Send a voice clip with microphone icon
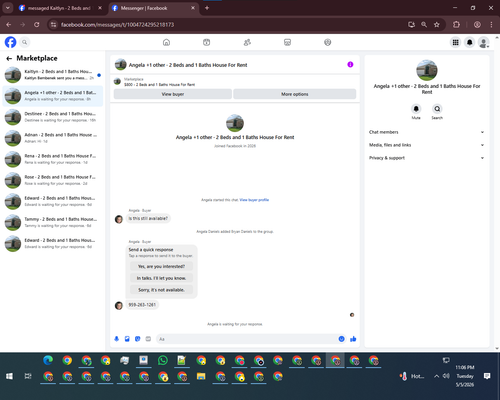500x400 pixels. [x=117, y=339]
